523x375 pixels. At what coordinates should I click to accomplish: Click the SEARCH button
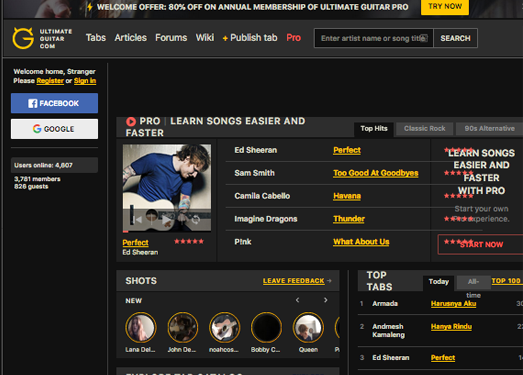(455, 38)
